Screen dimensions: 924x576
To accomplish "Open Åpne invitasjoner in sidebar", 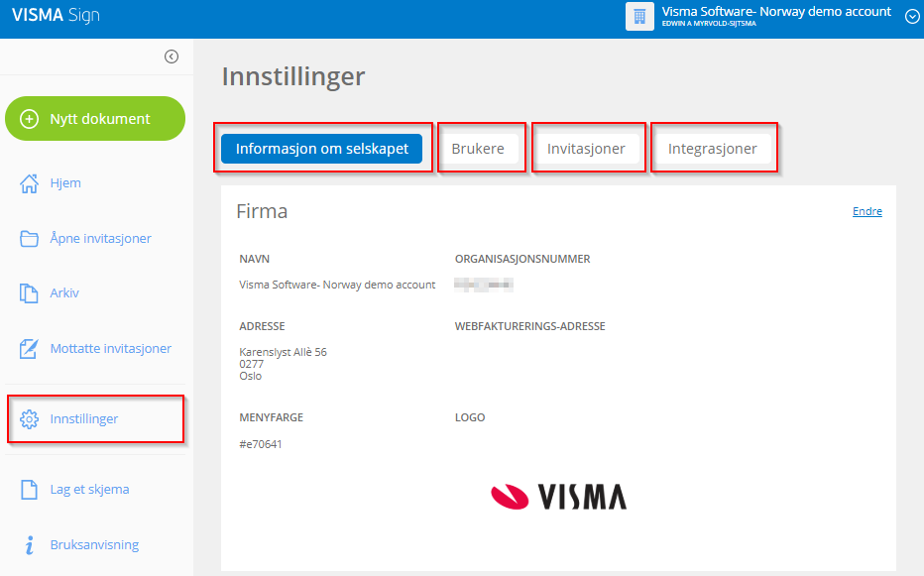I will coord(101,238).
